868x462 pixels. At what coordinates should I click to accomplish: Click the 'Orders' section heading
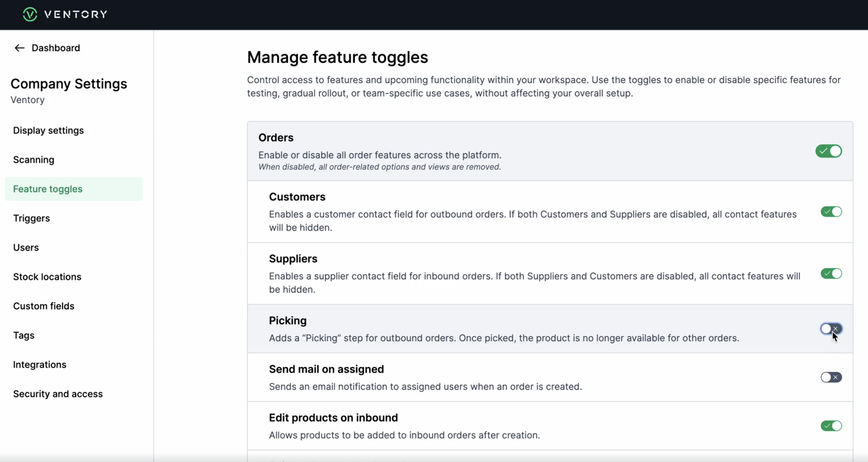pos(276,137)
